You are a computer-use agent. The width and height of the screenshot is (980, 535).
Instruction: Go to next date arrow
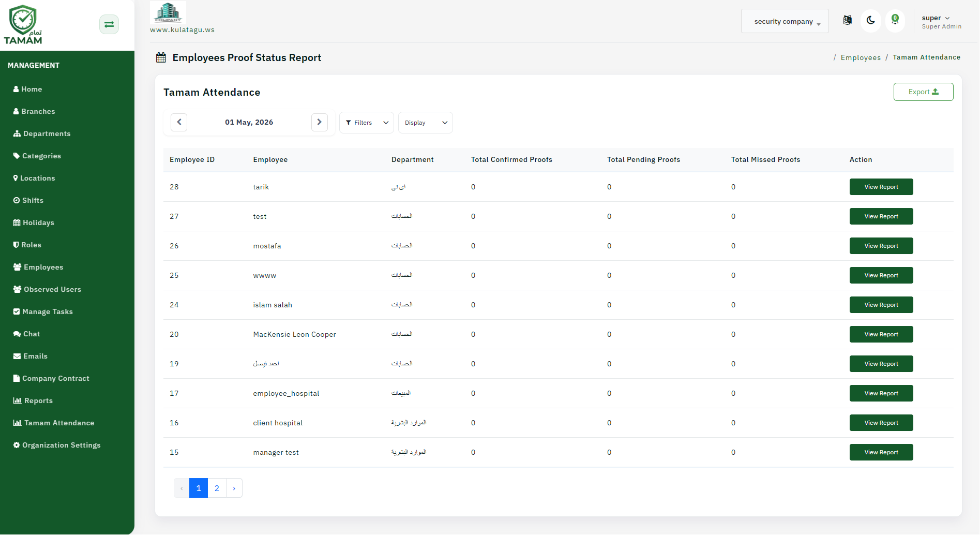(320, 122)
